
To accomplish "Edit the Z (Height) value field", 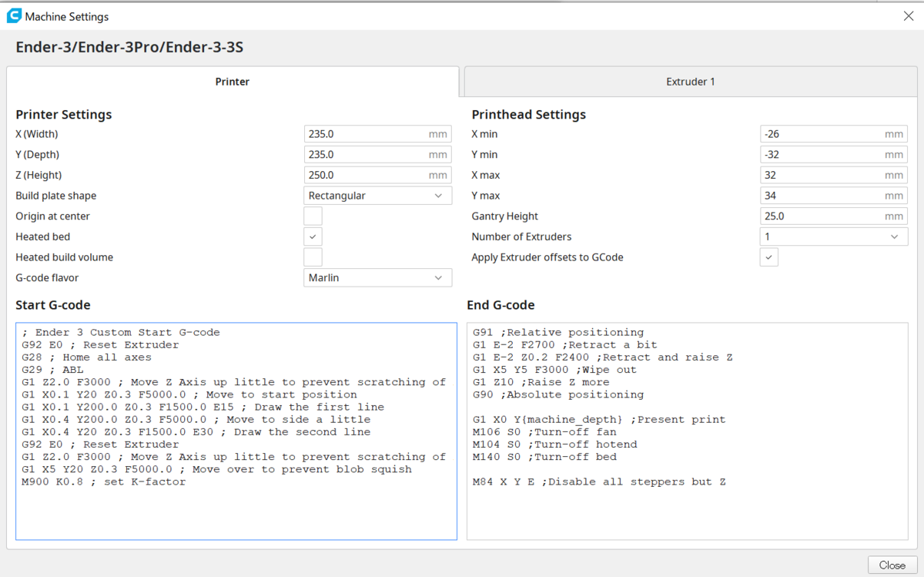I will click(x=377, y=175).
